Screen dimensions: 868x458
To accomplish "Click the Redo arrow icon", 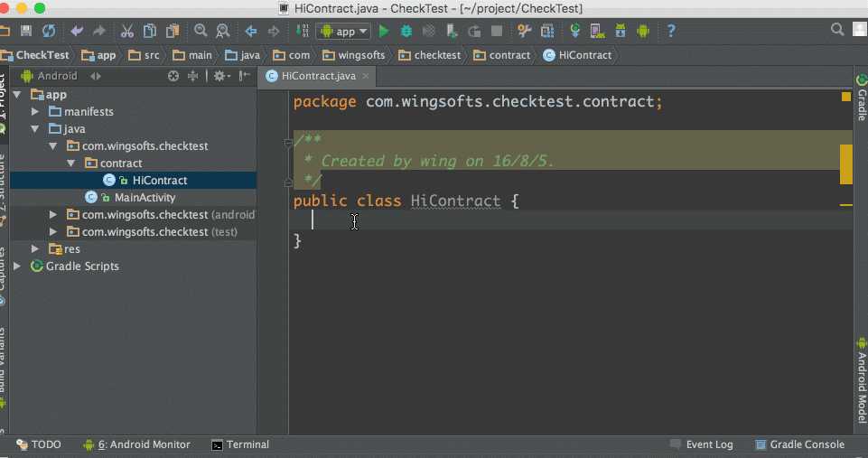I will (x=99, y=31).
